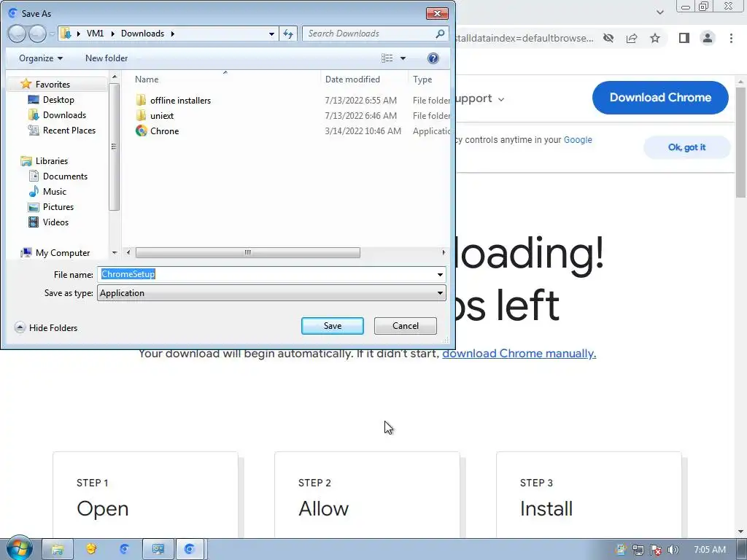Open Windows Explorer from the taskbar
This screenshot has width=747, height=560.
coord(58,550)
